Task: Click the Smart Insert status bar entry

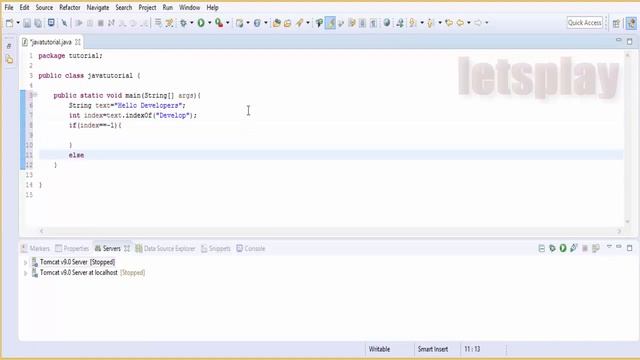Action: point(433,349)
